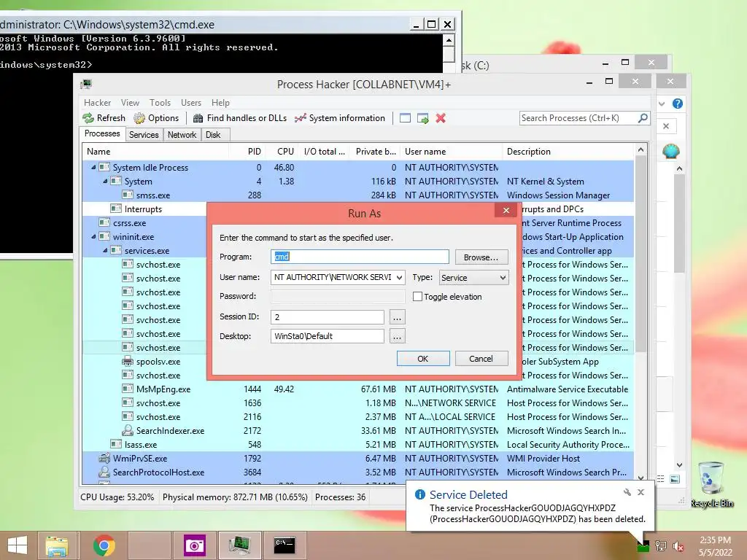Open the Users menu
Image resolution: width=747 pixels, height=560 pixels.
tap(191, 103)
